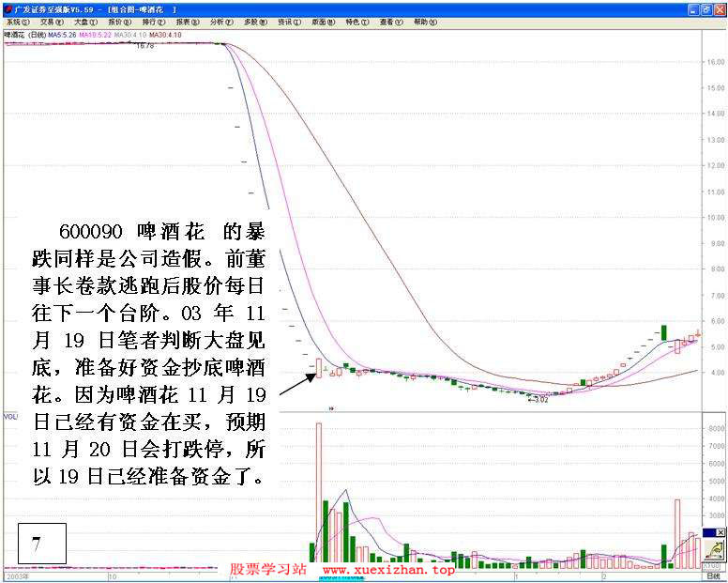This screenshot has height=583, width=728.
Task: Click the 日线 period label at bottom right
Action: 716,576
